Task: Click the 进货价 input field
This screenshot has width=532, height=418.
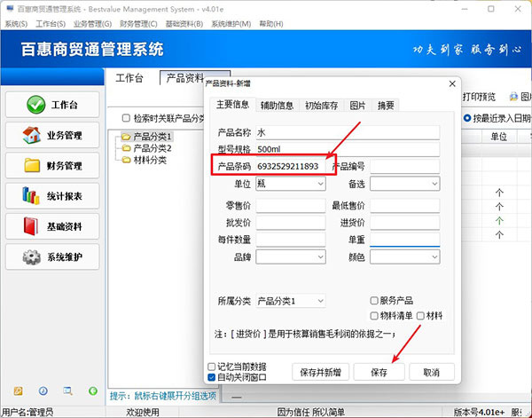Action: pos(405,223)
